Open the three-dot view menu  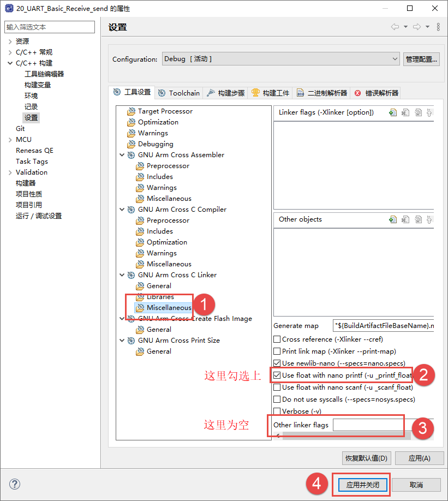click(438, 27)
